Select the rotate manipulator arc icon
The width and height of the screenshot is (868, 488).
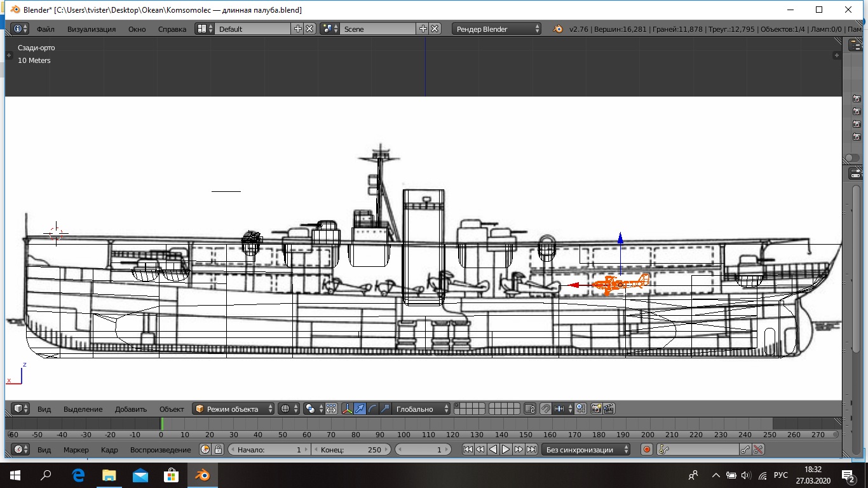372,409
